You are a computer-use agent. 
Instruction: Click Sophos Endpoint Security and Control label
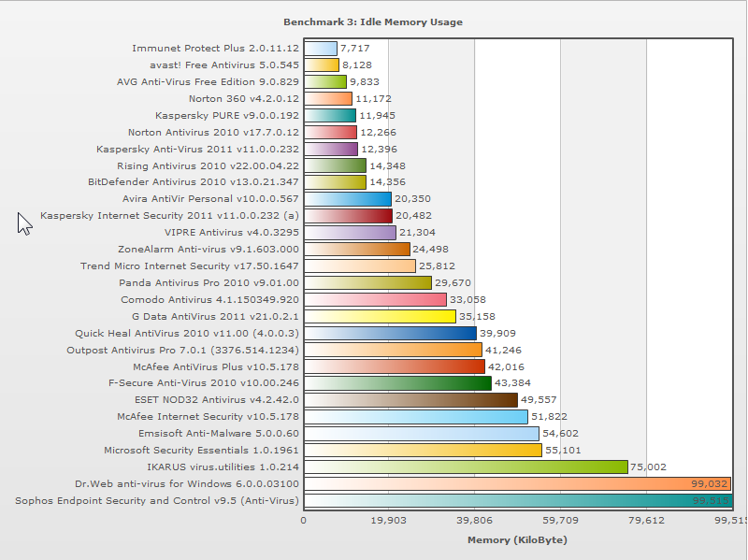click(x=157, y=501)
